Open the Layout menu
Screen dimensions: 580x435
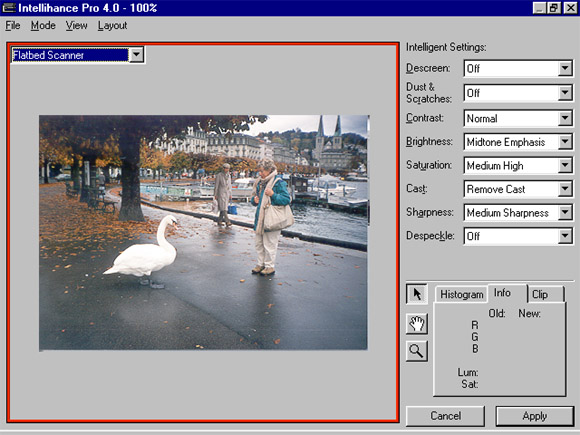pos(112,26)
